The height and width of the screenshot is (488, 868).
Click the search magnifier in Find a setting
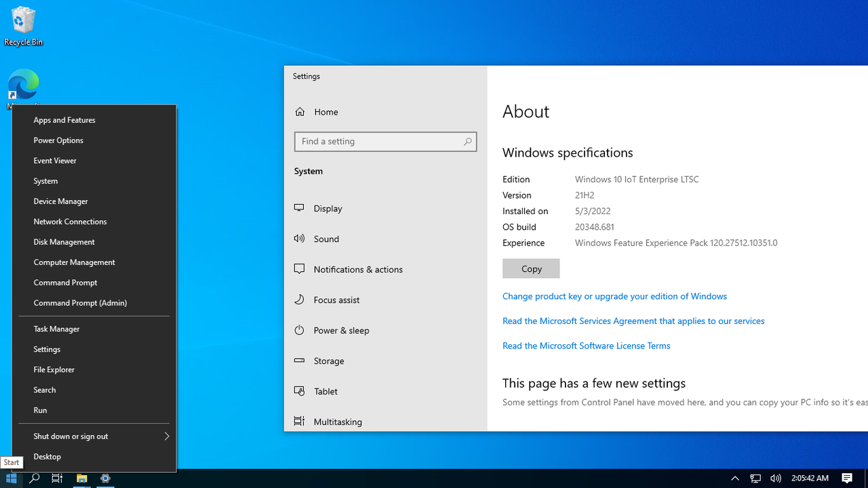coord(467,142)
